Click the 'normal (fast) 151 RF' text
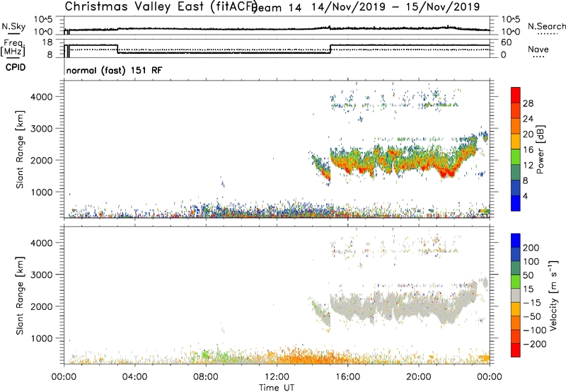The width and height of the screenshot is (566, 392). [x=114, y=70]
